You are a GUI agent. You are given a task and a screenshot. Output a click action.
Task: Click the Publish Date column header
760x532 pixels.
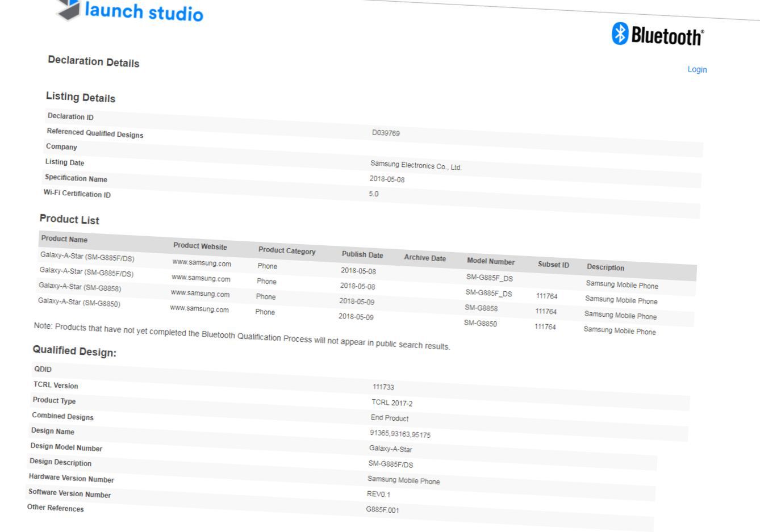362,254
